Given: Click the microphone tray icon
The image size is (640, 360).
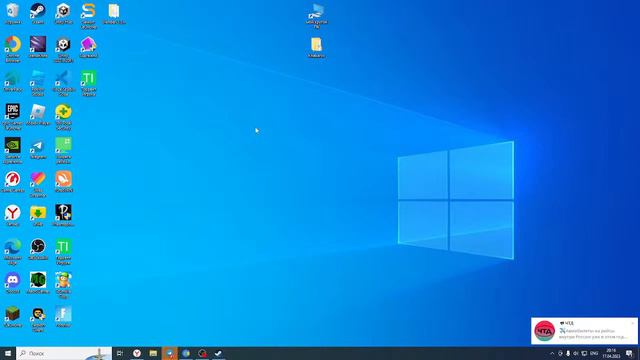Looking at the screenshot, I should pos(568,353).
